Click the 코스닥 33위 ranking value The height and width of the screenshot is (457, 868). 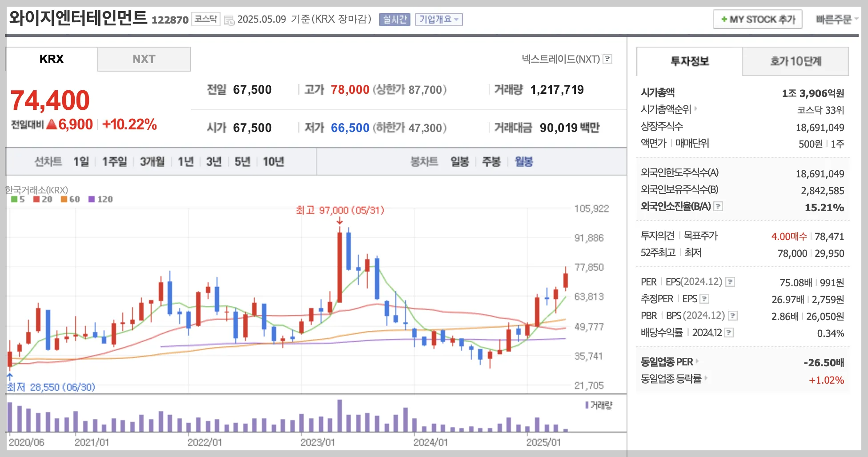pos(821,110)
